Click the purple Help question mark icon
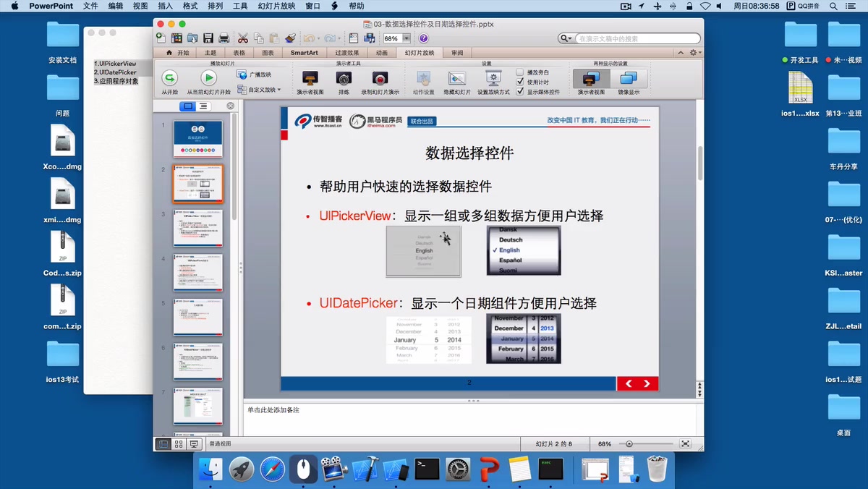The image size is (868, 489). [422, 38]
